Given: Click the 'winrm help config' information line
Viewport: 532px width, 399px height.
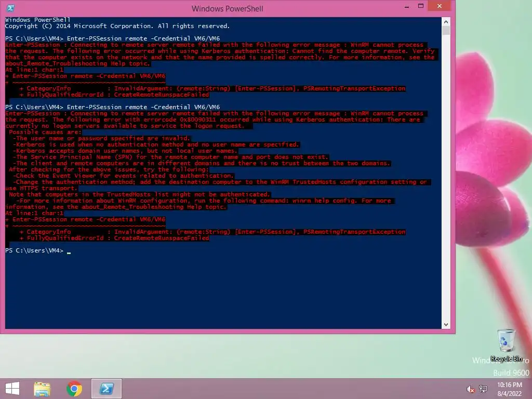Looking at the screenshot, I should pos(204,201).
